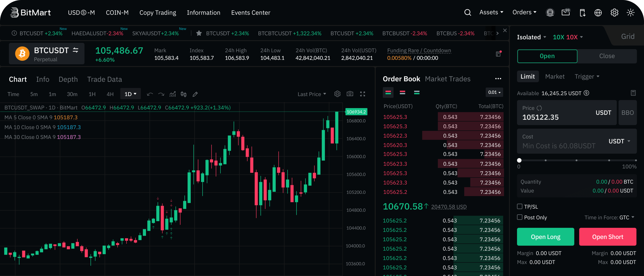Click the BBO button
This screenshot has width=644, height=276.
coord(627,113)
